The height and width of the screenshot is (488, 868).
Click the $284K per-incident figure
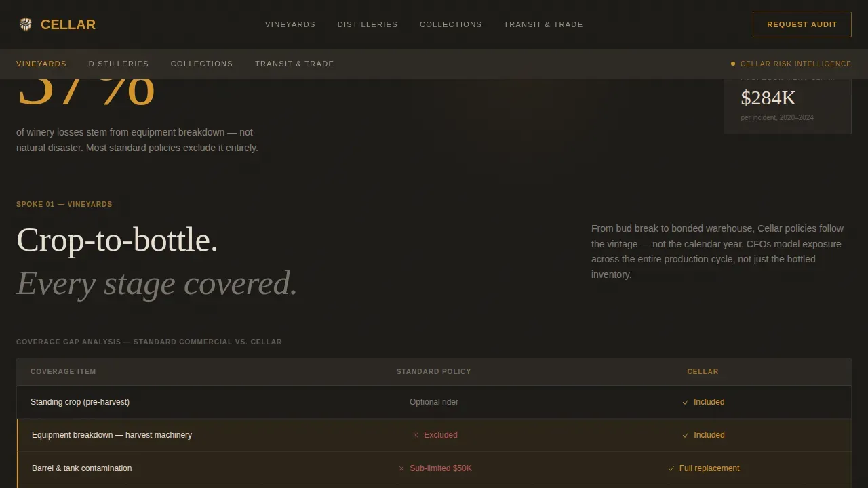pos(768,98)
